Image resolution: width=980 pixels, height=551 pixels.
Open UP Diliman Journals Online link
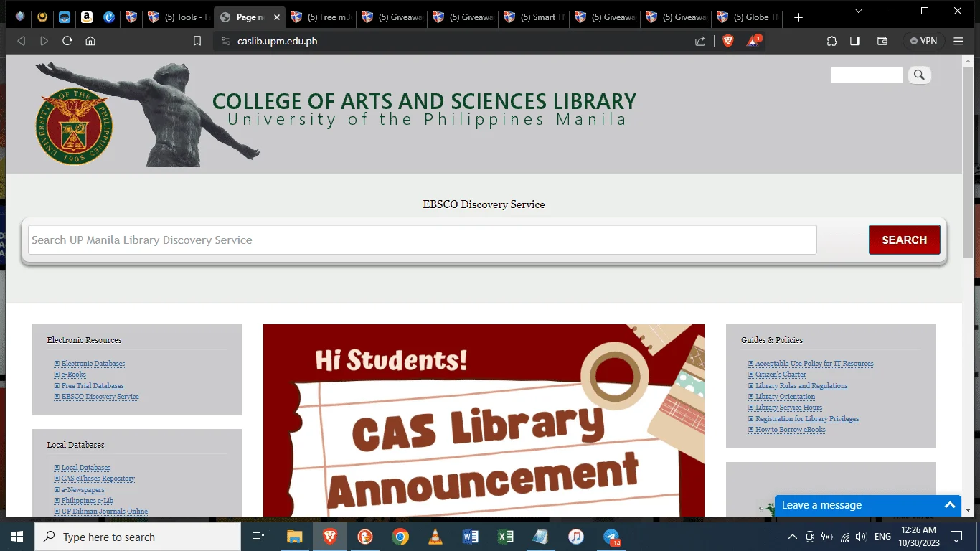click(105, 512)
